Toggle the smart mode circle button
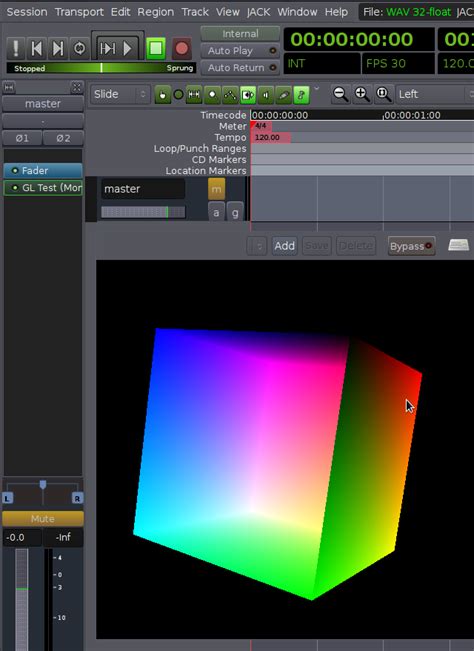 pos(178,95)
